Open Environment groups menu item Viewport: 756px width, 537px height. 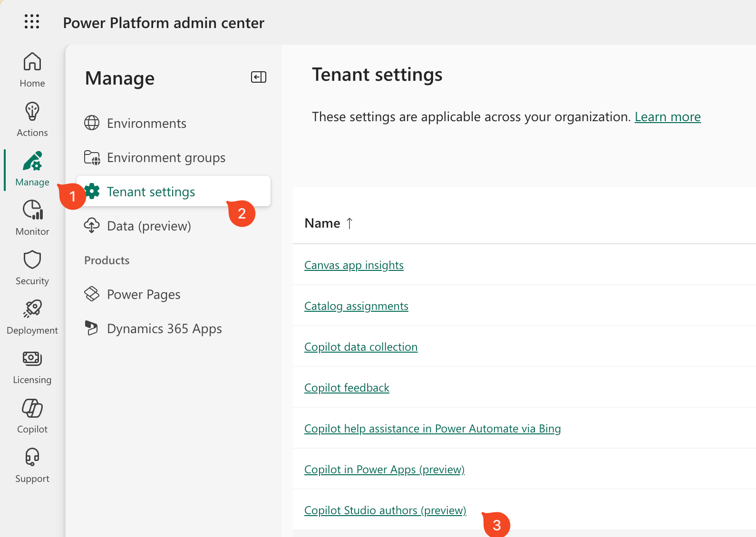[166, 158]
